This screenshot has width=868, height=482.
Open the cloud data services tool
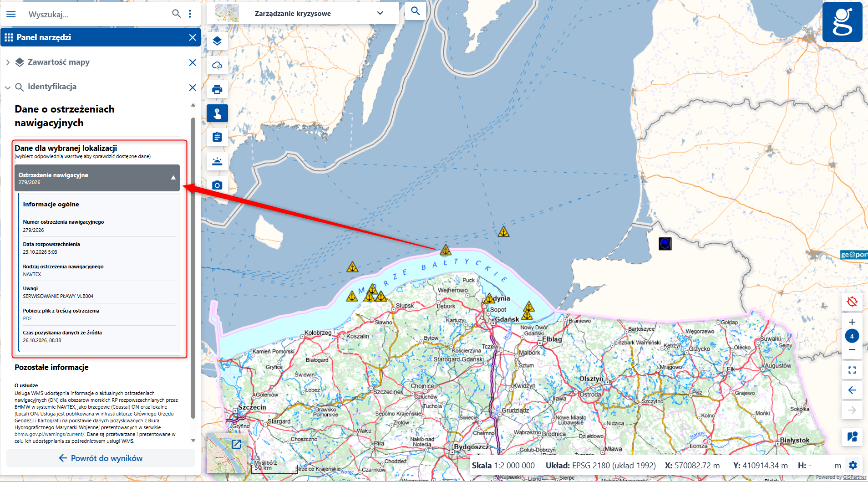point(217,65)
